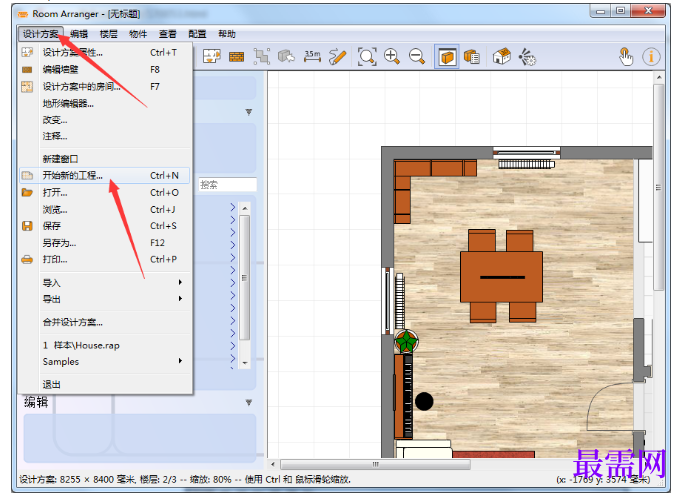
Task: Click the pencil draw tool icon
Action: coord(337,57)
